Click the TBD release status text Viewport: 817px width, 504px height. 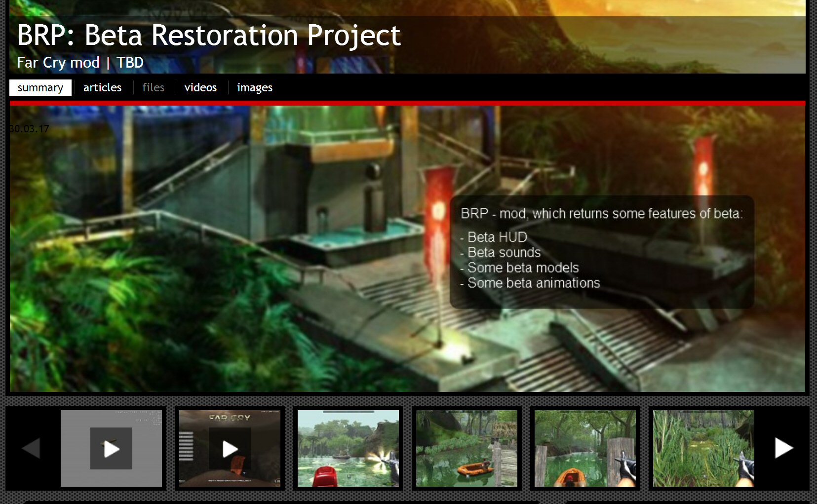(x=130, y=63)
